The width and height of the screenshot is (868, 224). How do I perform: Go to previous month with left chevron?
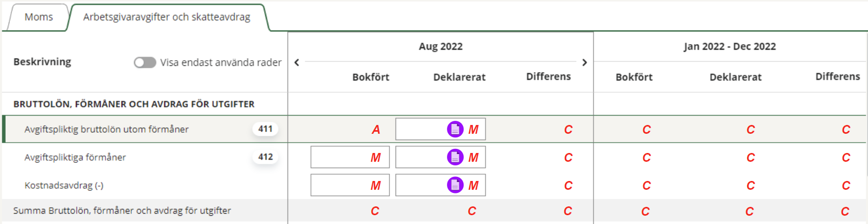click(x=296, y=63)
